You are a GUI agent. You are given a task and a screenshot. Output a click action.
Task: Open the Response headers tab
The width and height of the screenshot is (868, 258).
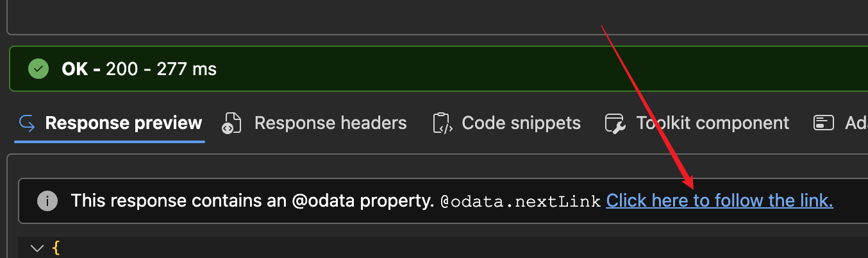[314, 123]
